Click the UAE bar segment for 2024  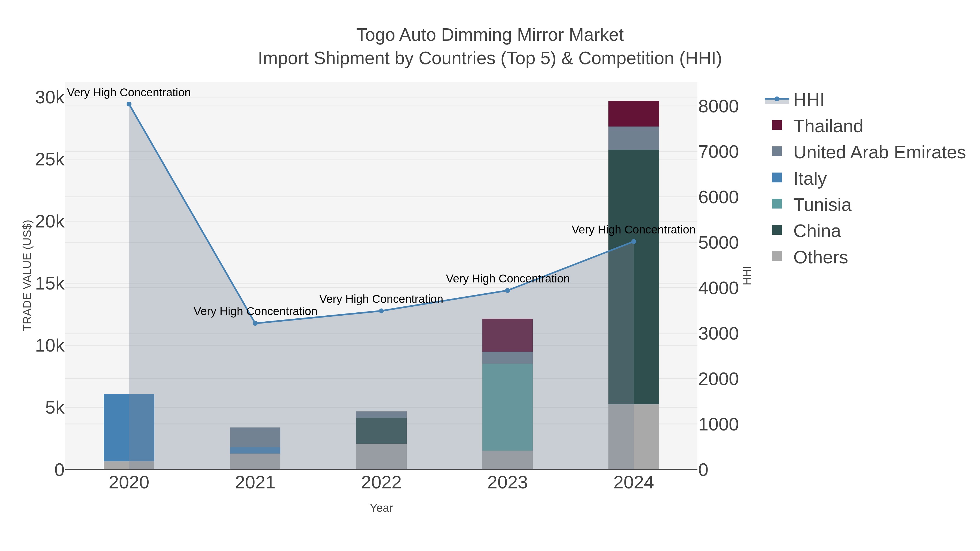[633, 138]
